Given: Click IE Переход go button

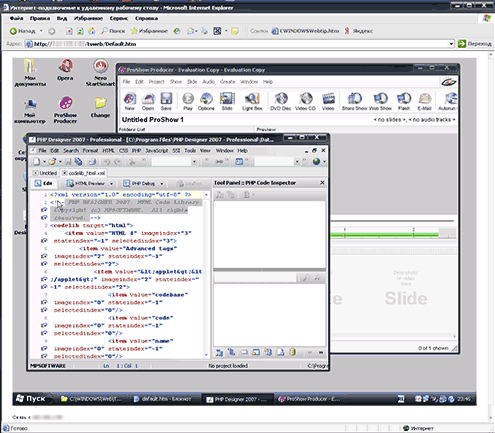Looking at the screenshot, I should (475, 44).
